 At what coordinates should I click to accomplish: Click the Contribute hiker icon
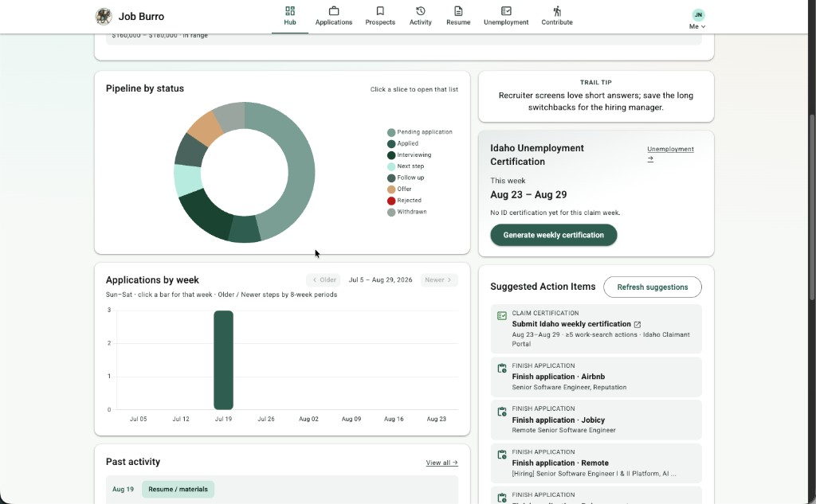pyautogui.click(x=557, y=11)
